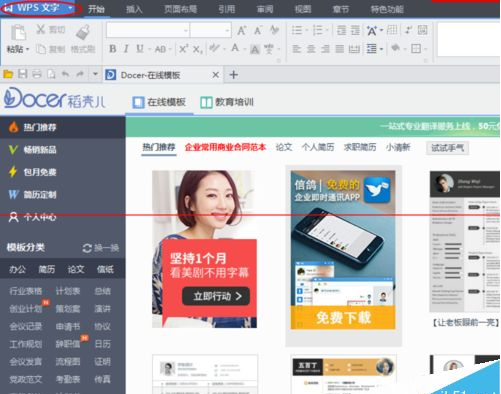Viewport: 501px width, 394px height.
Task: Click the font color A icon
Action: [x=235, y=48]
